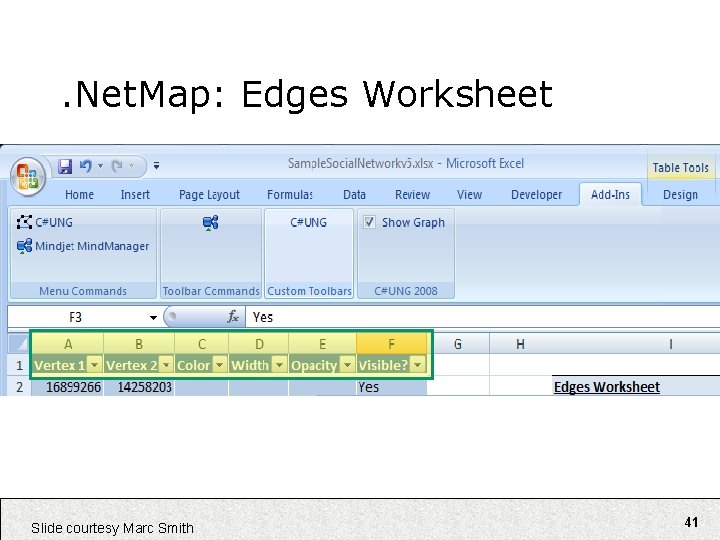The height and width of the screenshot is (540, 720).
Task: Click the Menu Commands group label
Action: (x=83, y=291)
